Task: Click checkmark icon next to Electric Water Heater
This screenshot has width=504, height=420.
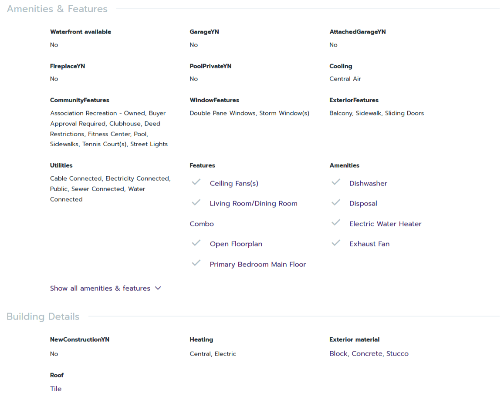Action: (x=335, y=222)
